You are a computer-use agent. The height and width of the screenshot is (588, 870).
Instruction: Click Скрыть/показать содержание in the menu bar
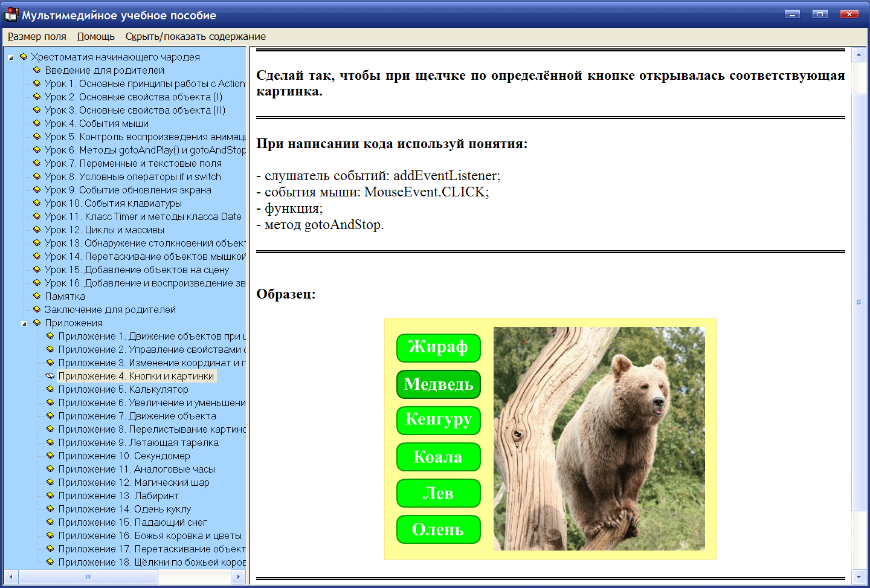coord(195,36)
